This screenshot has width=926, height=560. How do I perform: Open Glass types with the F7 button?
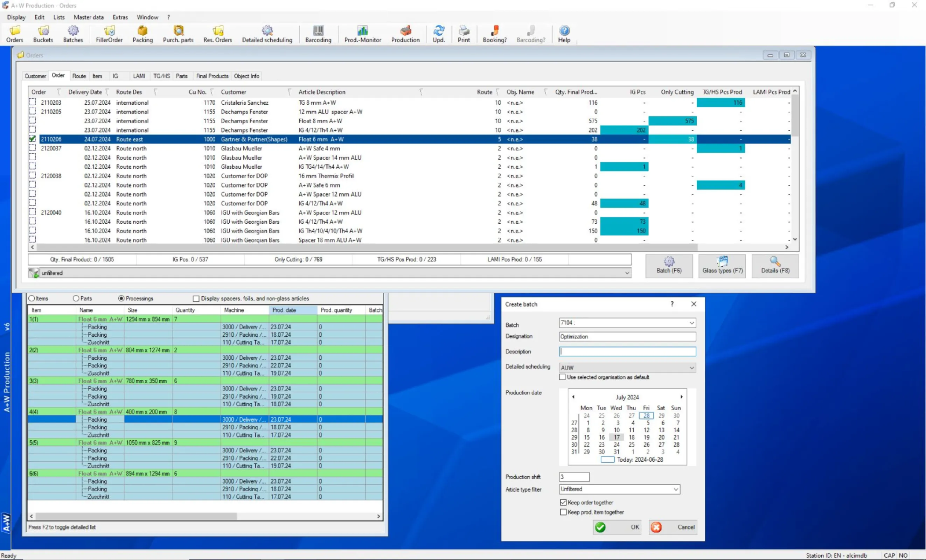point(722,266)
